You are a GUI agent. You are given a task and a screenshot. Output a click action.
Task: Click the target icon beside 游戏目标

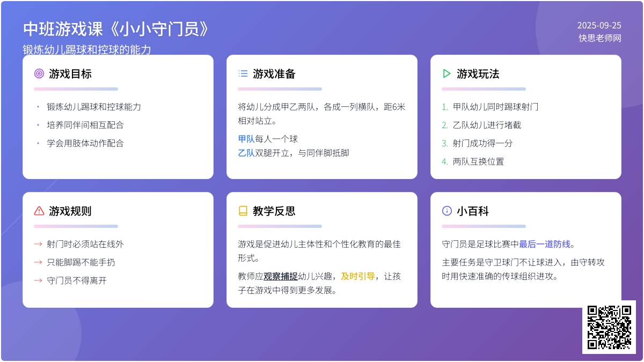pyautogui.click(x=39, y=73)
